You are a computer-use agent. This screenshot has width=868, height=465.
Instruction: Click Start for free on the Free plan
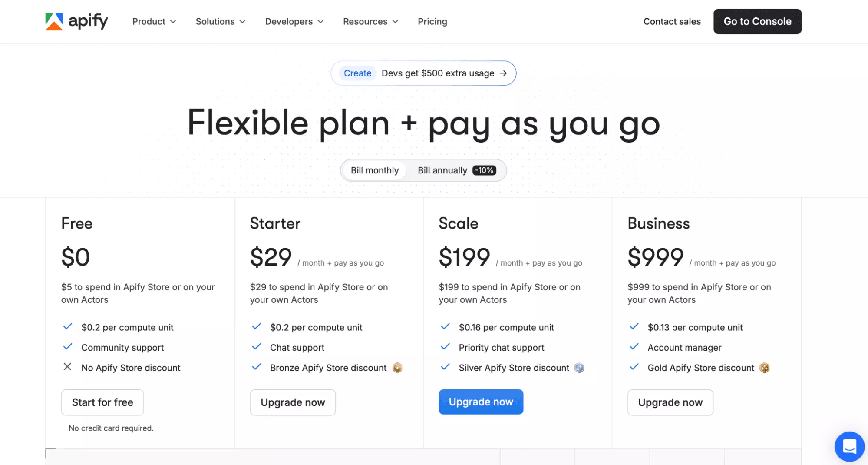click(102, 402)
